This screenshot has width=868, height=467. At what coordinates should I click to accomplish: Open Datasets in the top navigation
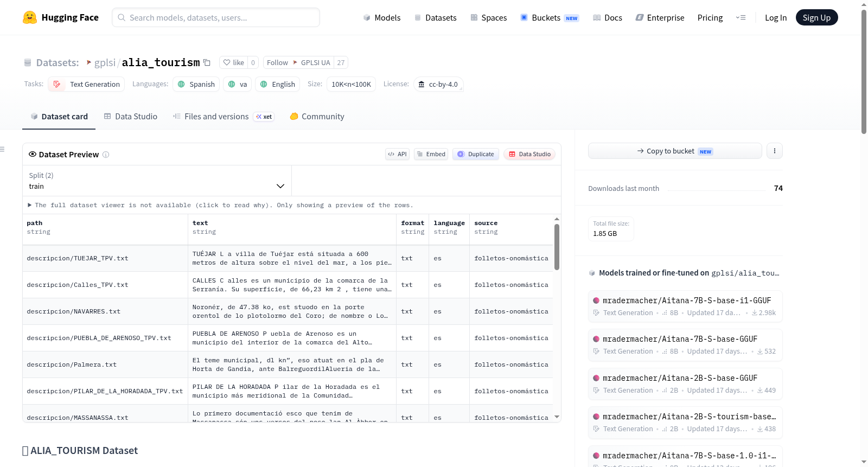pos(435,17)
